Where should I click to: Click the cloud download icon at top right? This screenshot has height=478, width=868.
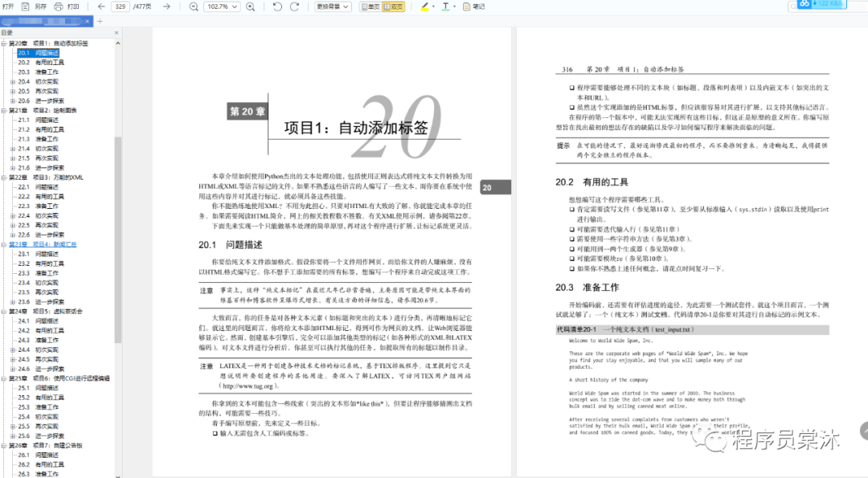804,3
